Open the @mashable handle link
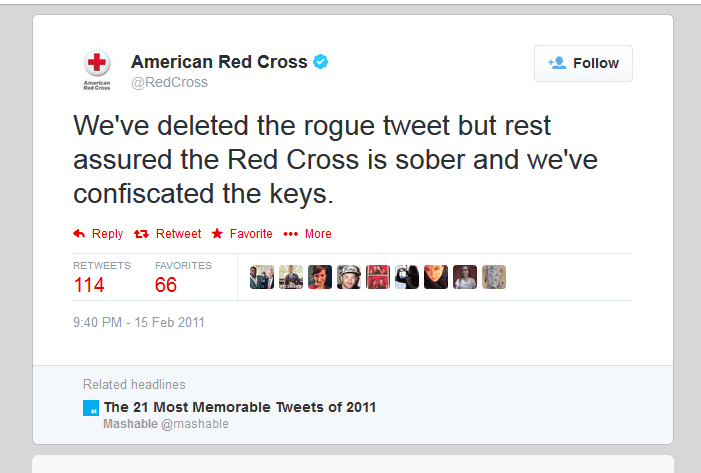 (x=194, y=424)
